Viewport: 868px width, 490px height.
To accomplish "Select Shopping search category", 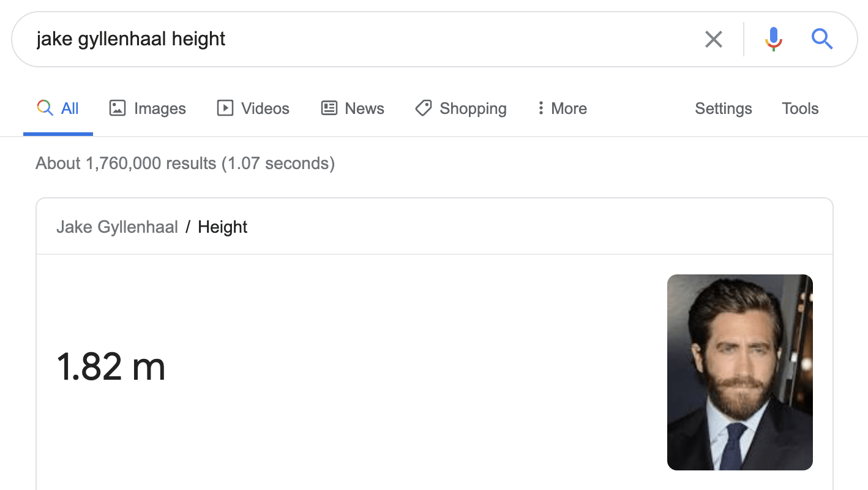I will (x=473, y=108).
